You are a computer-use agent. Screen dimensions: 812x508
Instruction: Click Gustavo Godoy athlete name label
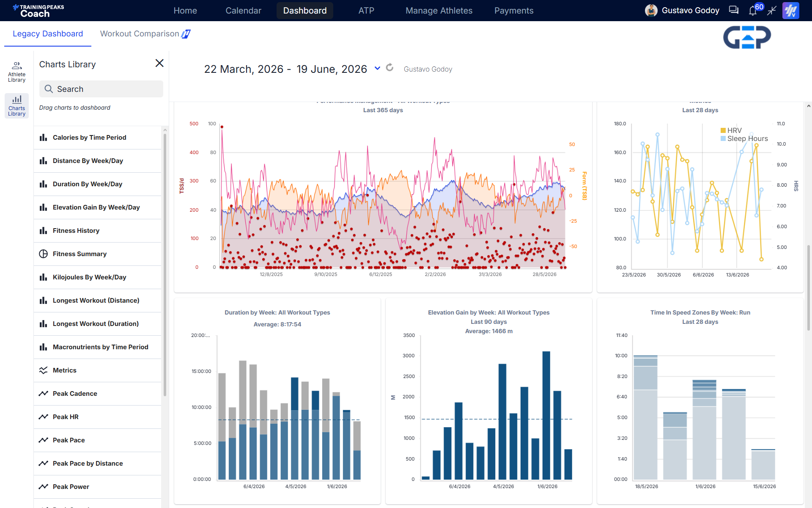[x=428, y=69]
